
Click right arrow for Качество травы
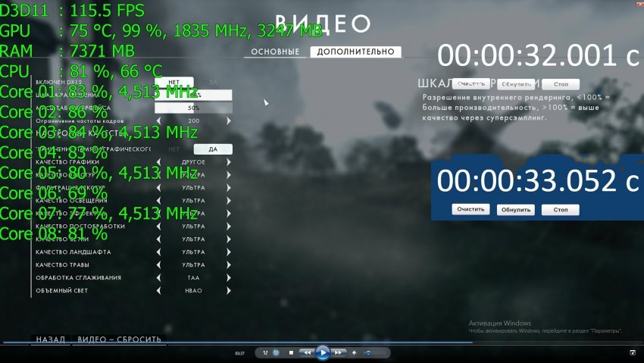(x=228, y=264)
